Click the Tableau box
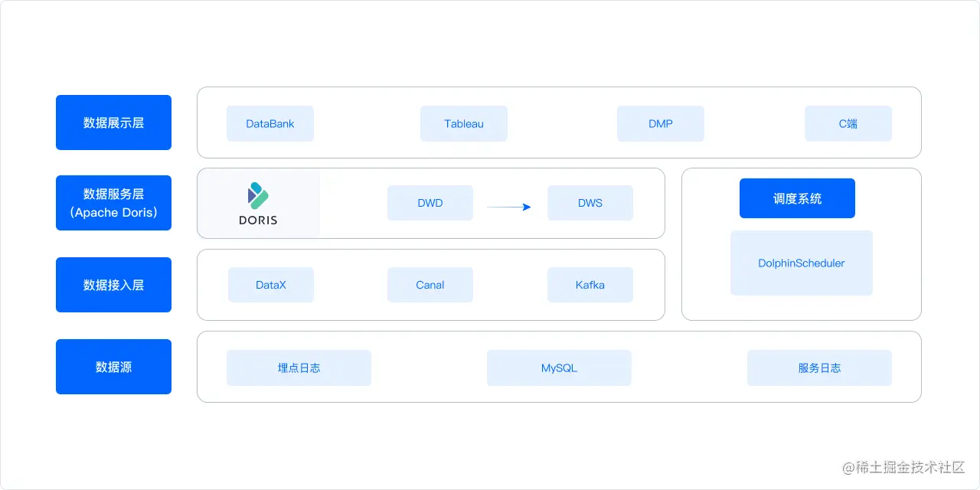This screenshot has width=980, height=490. coord(464,123)
